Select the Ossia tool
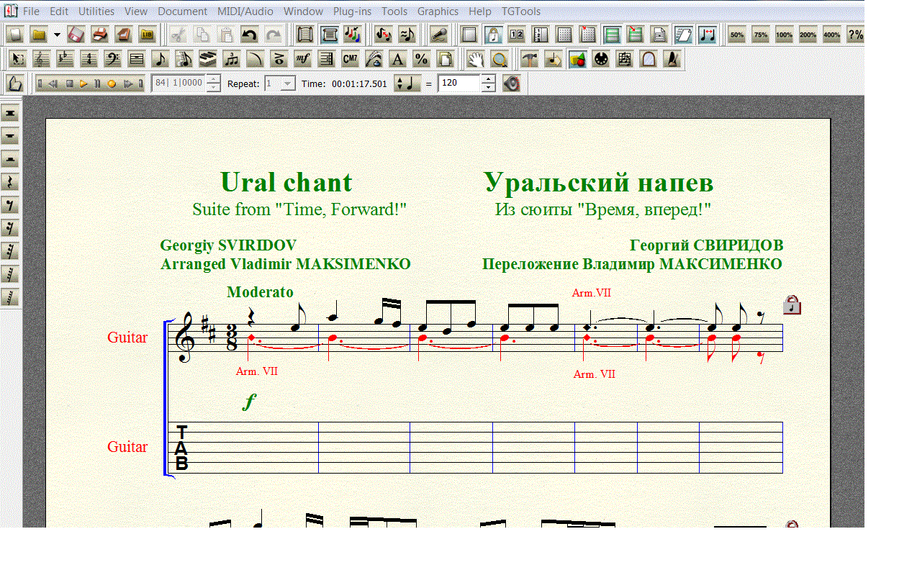 tap(625, 59)
